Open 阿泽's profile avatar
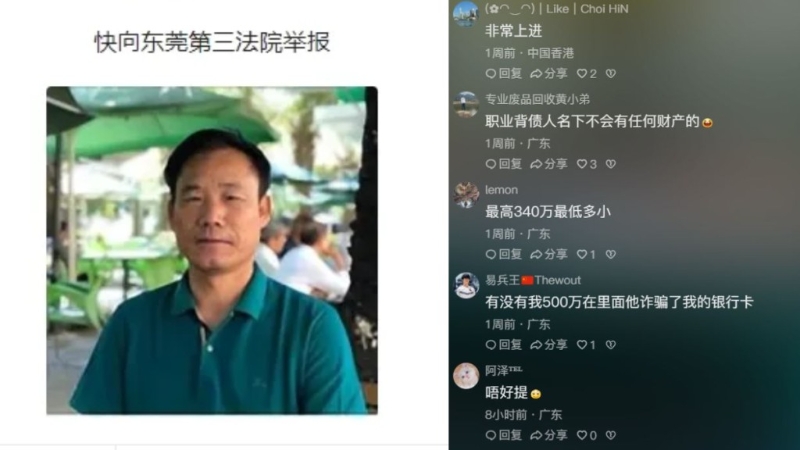 pyautogui.click(x=466, y=376)
